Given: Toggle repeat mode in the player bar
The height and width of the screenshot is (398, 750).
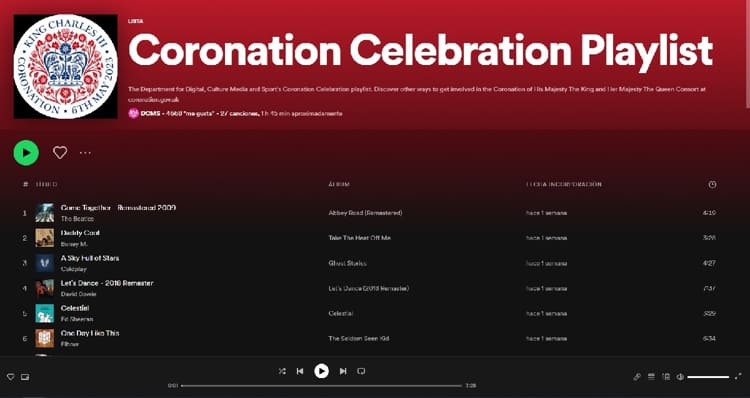Looking at the screenshot, I should 361,371.
